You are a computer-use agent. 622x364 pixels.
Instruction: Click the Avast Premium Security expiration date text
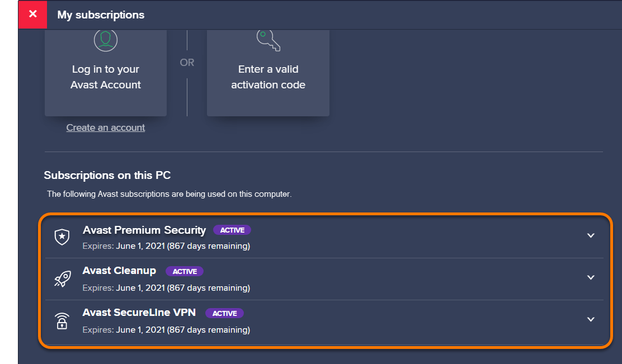166,246
